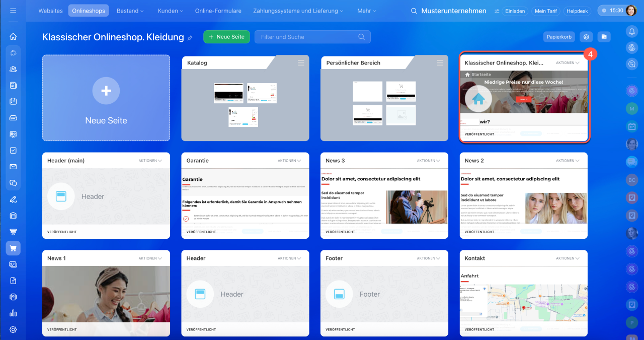644x340 pixels.
Task: Open AKTIONEN on the Klassischer Onlineshop card
Action: pos(568,63)
